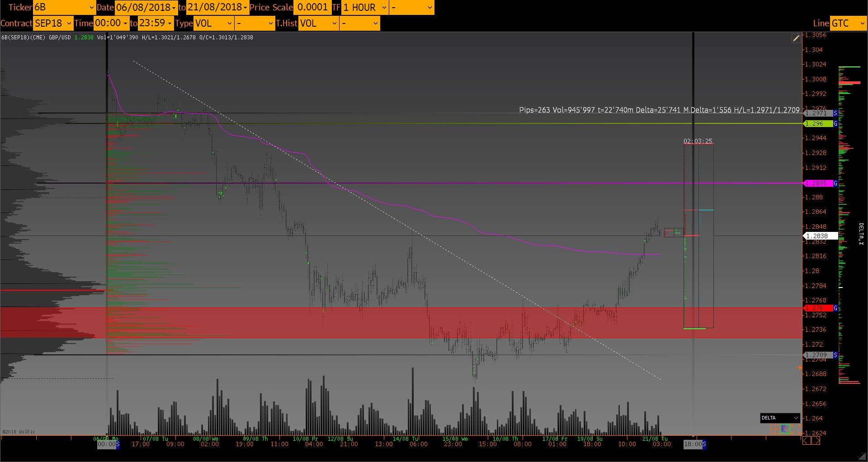Image resolution: width=868 pixels, height=462 pixels.
Task: Click the G badge on red 1.276 level
Action: coord(835,308)
